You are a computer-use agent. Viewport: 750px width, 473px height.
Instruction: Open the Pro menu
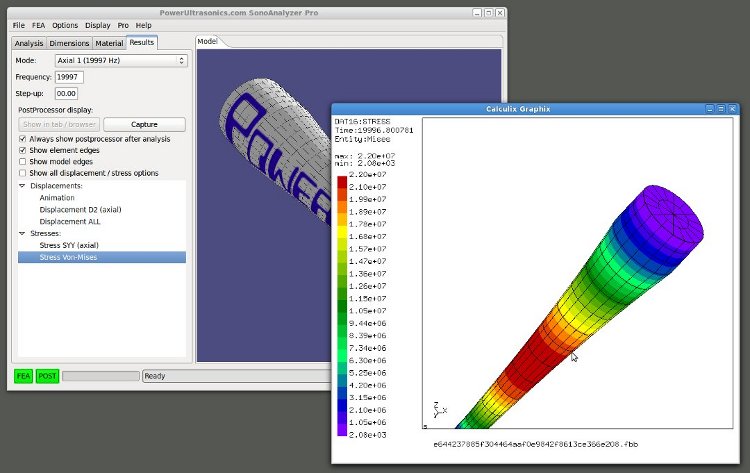click(123, 25)
